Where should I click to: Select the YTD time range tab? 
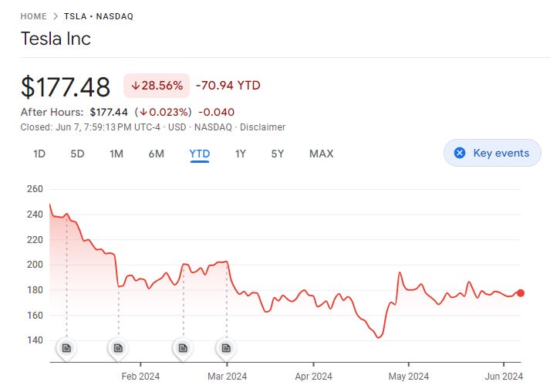coord(200,154)
